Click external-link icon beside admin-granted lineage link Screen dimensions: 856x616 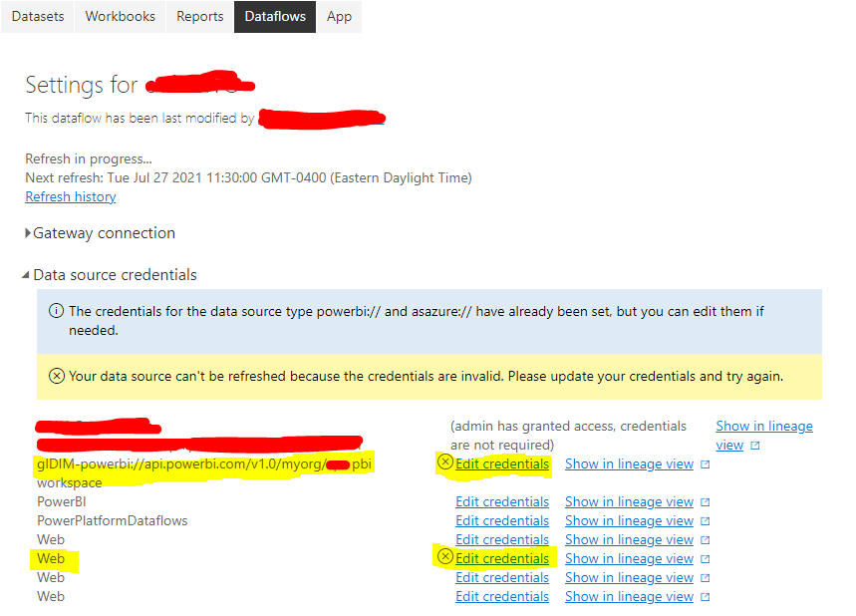click(x=755, y=446)
